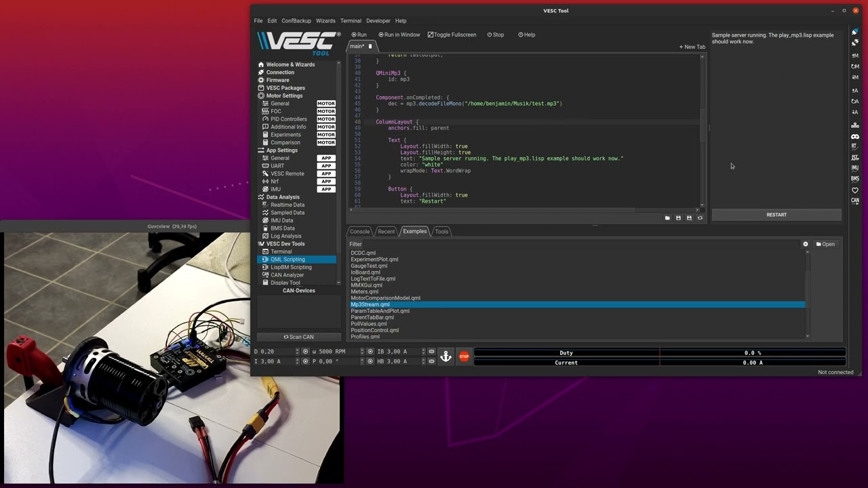Add a New Tab in editor
The image size is (868, 488).
[692, 47]
